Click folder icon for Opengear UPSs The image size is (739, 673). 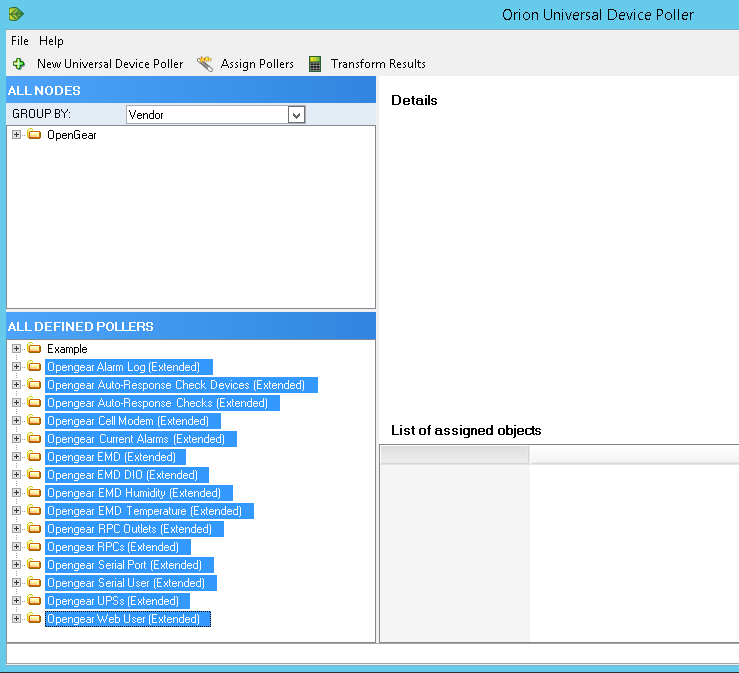point(34,600)
